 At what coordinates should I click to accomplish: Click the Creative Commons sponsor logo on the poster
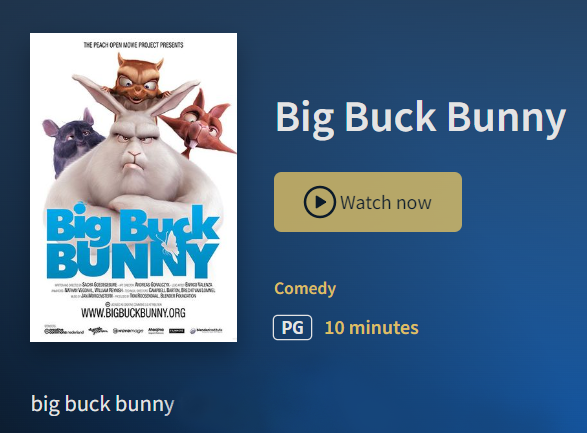tap(64, 331)
